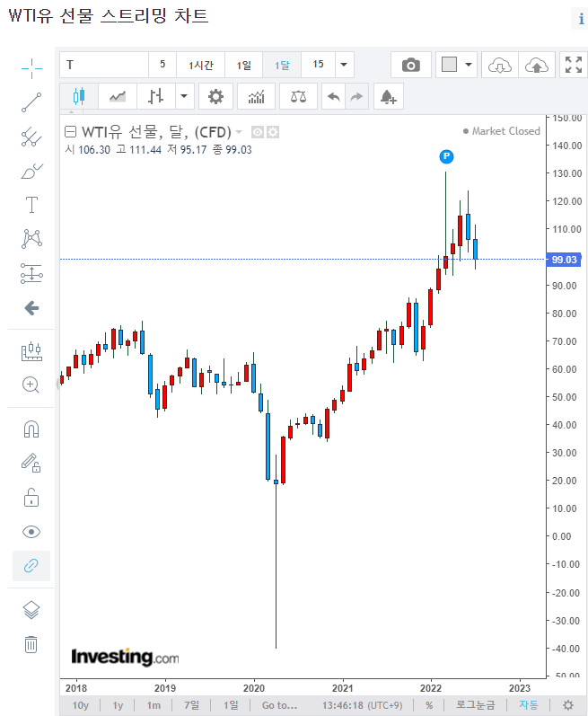Enter fullscreen chart mode
588x716 pixels.
[x=574, y=65]
